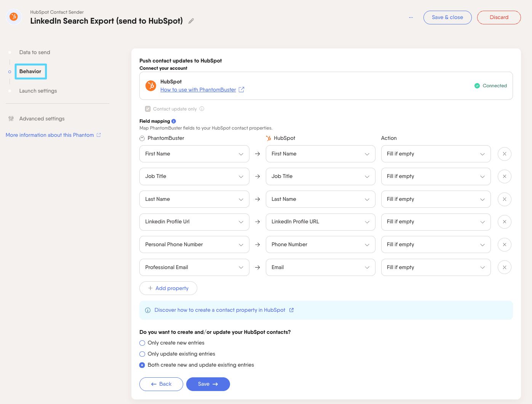
Task: Click the green Connected checkmark icon
Action: tap(477, 86)
